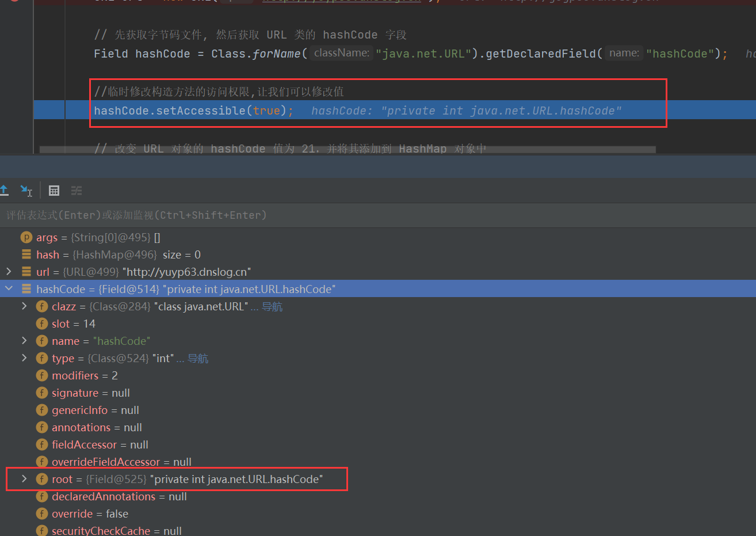Image resolution: width=756 pixels, height=536 pixels.
Task: Select the genericInfo = null row
Action: point(378,410)
